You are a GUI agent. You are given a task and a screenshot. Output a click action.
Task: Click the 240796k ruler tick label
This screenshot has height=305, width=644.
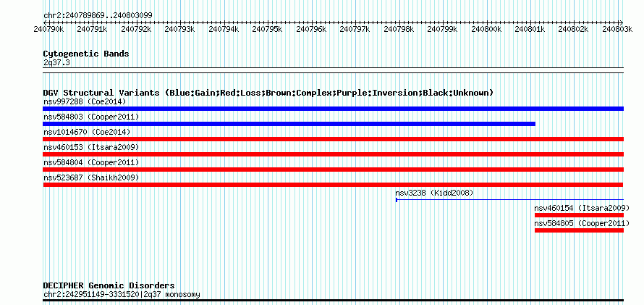(x=311, y=29)
